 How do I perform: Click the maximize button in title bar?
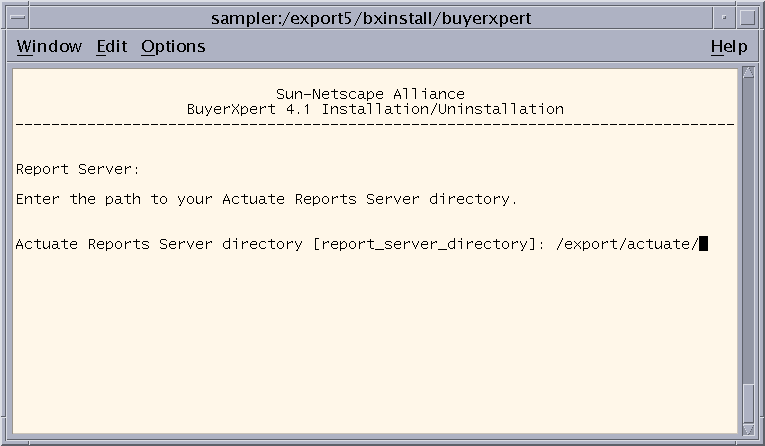[x=747, y=18]
